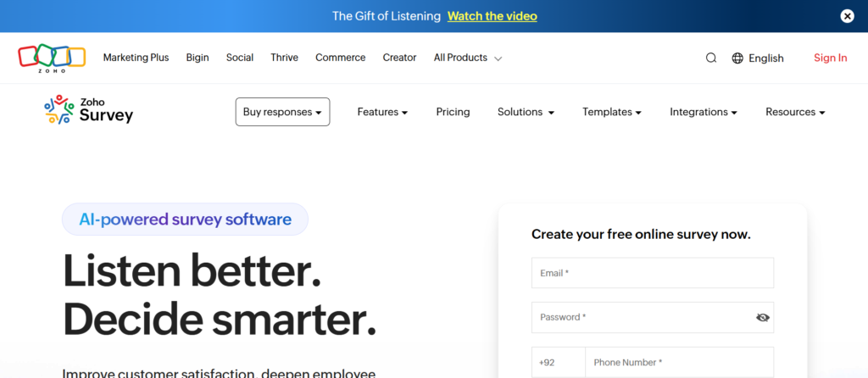Expand the Features menu
This screenshot has height=378, width=868.
[x=382, y=112]
